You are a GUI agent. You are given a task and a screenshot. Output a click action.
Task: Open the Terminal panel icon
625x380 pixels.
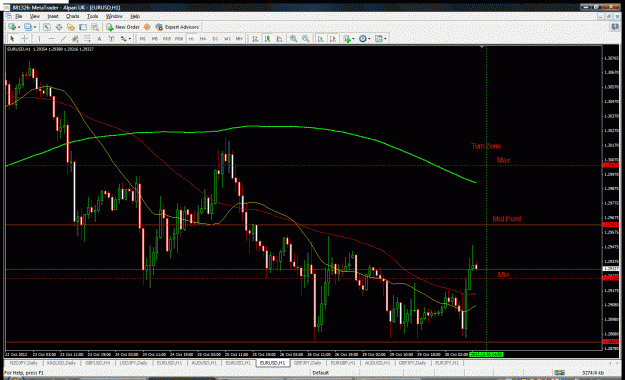point(83,27)
